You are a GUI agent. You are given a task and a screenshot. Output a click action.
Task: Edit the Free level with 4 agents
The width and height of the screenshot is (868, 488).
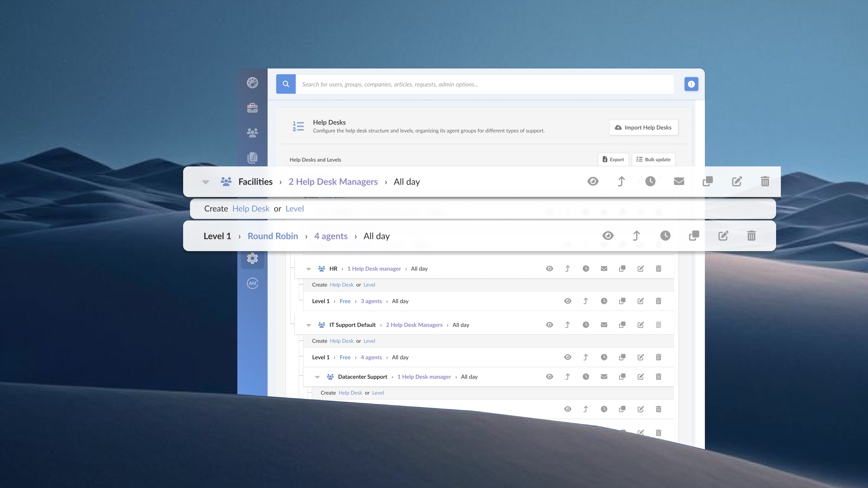click(640, 357)
